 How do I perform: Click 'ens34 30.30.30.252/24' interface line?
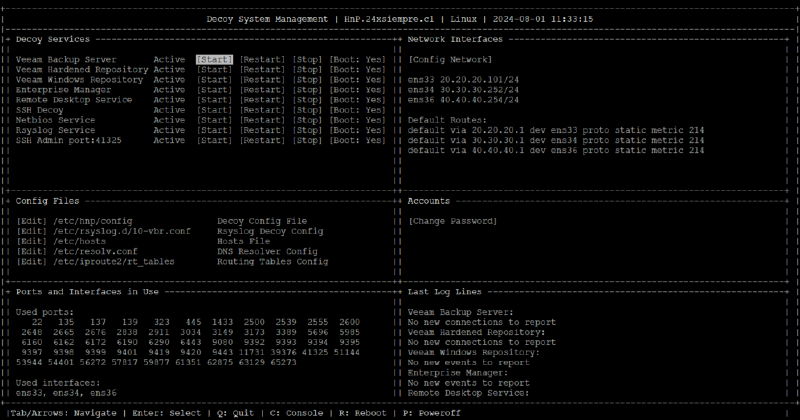pos(463,90)
